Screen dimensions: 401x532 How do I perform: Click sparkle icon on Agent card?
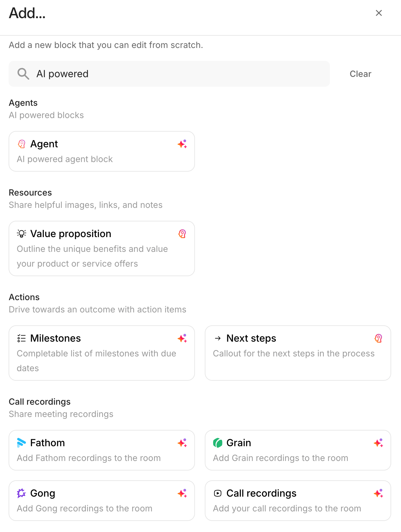182,144
